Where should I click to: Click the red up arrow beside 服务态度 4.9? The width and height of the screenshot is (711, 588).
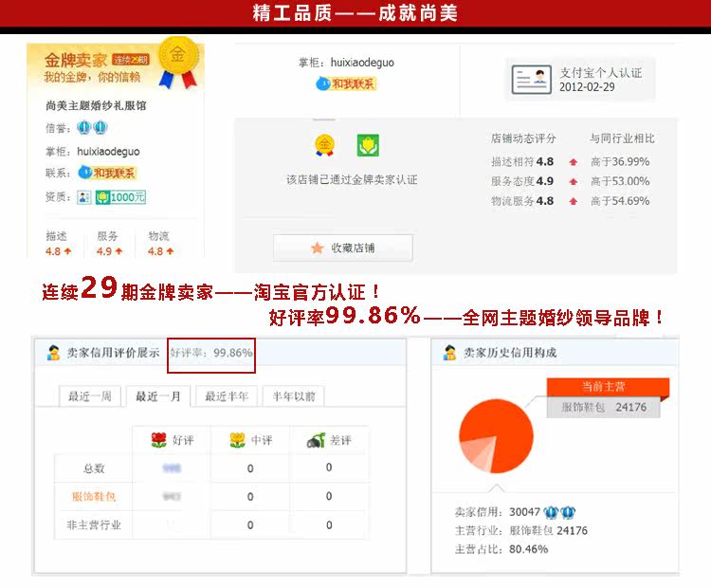click(x=574, y=181)
